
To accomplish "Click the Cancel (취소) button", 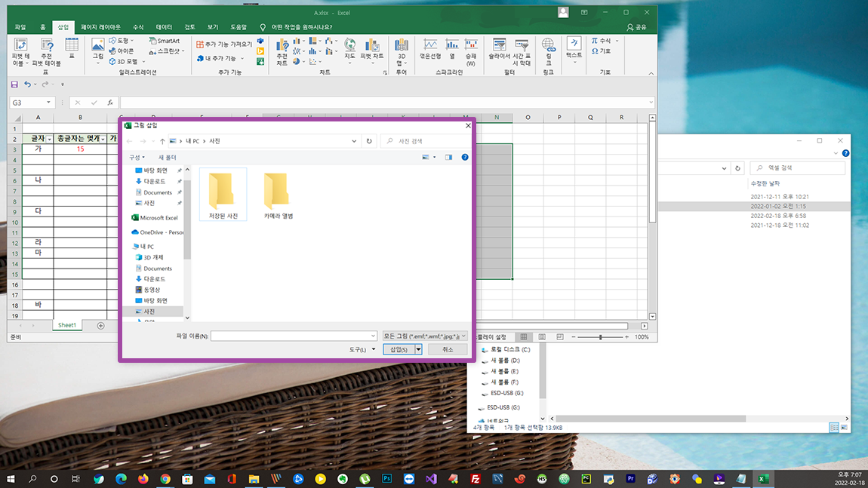I will tap(448, 350).
